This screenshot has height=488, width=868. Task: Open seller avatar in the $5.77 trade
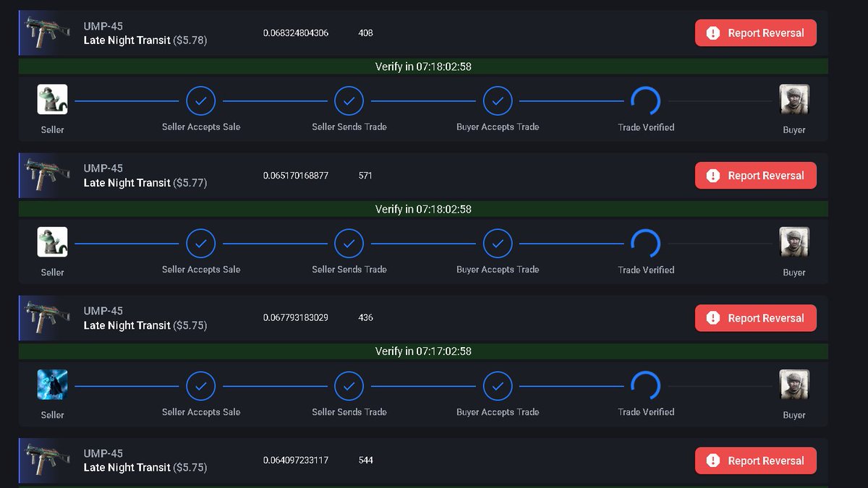52,242
